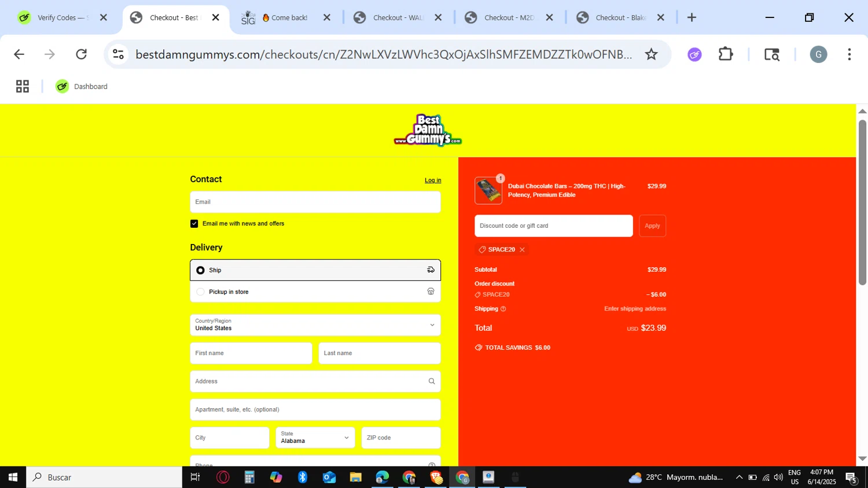Remove SPACE20 discount code
The height and width of the screenshot is (488, 868).
click(522, 250)
